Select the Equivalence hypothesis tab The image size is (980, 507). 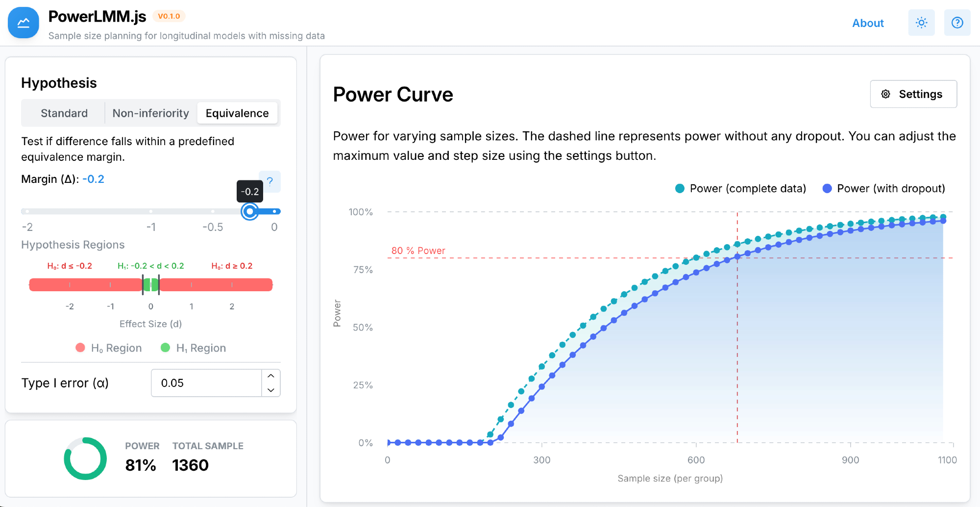[237, 113]
